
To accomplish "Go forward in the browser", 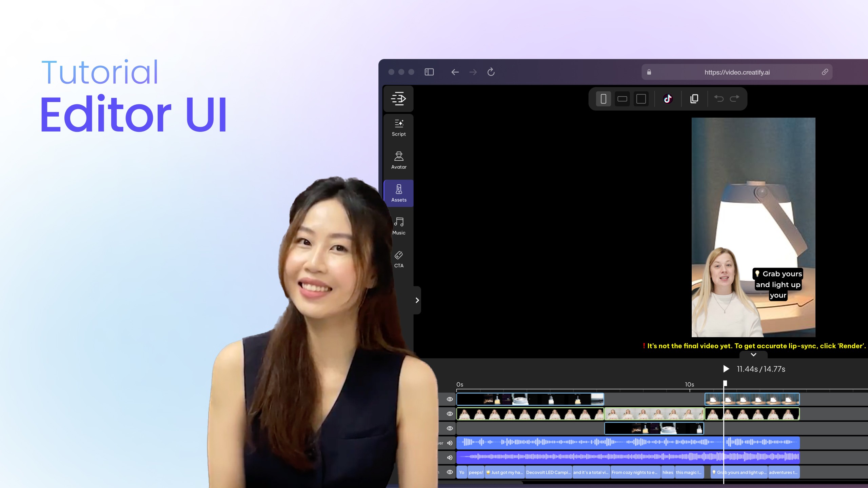I will point(473,72).
